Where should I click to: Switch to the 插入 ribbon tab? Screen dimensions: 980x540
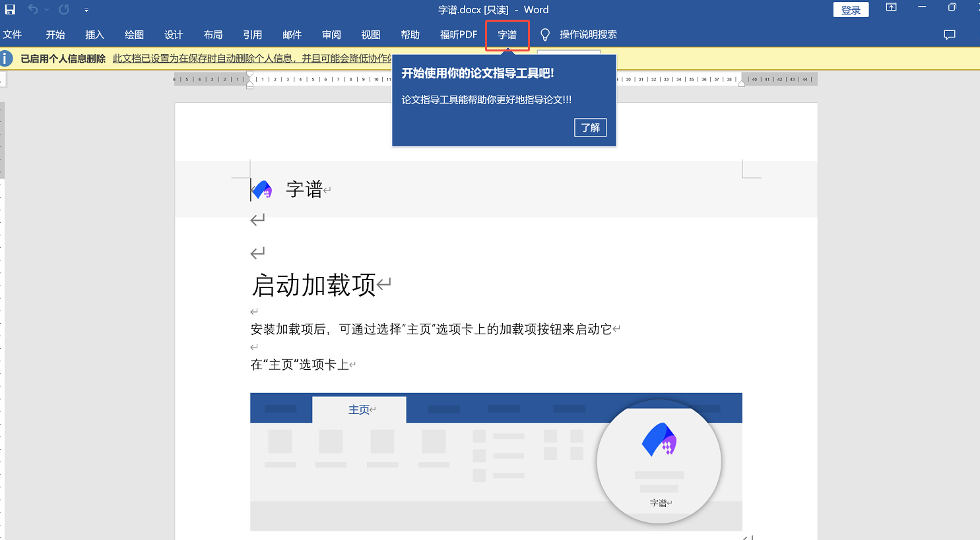[95, 35]
